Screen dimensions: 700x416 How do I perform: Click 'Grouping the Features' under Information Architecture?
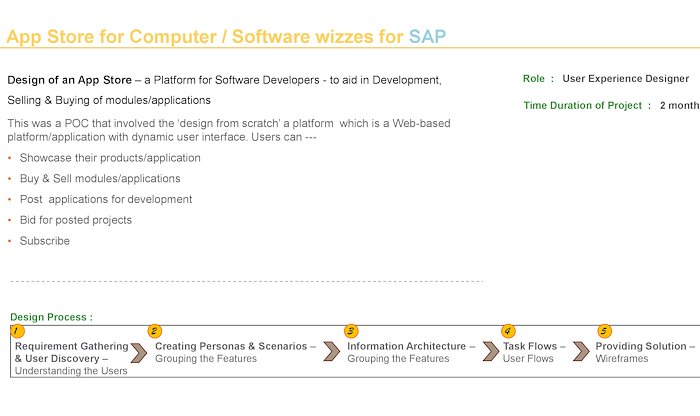398,358
